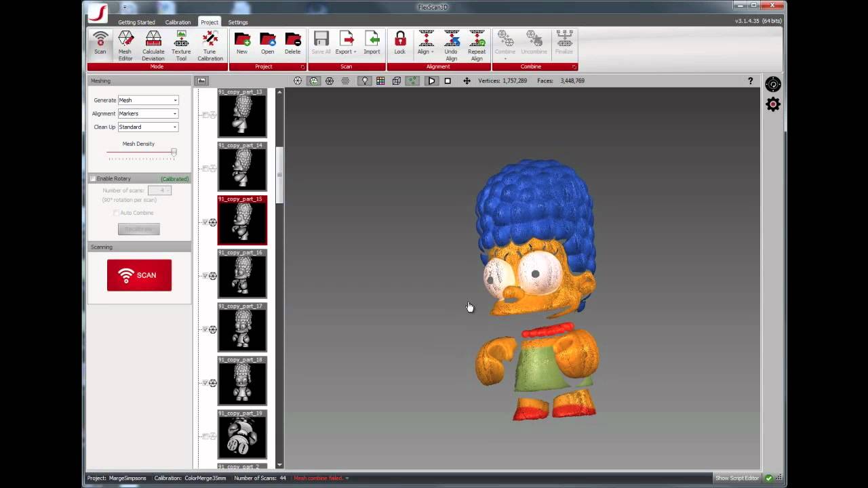
Task: Start rotation with the play button
Action: point(431,81)
